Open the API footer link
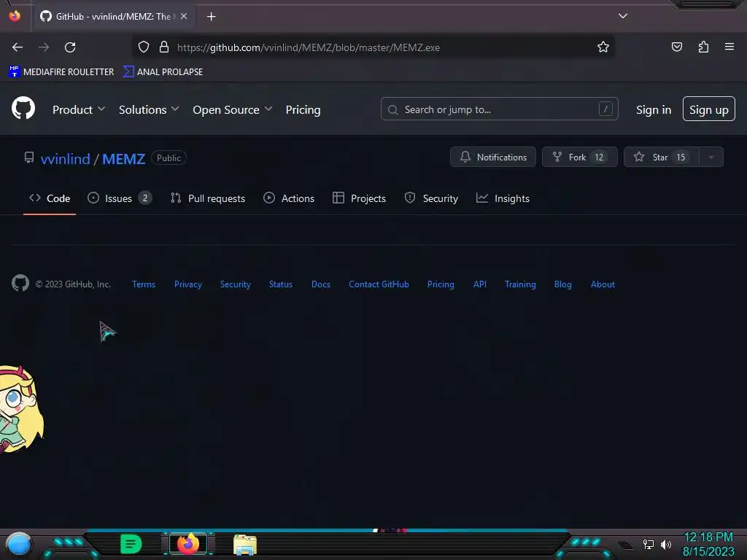747x560 pixels. [x=480, y=284]
